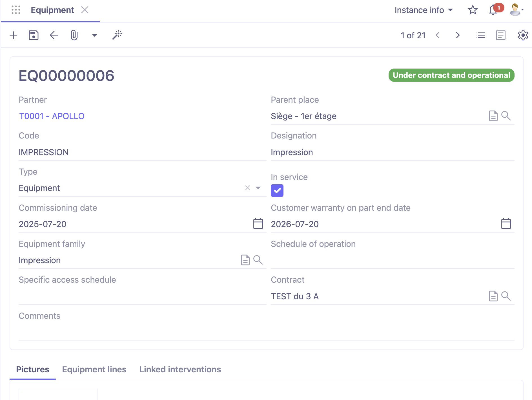This screenshot has width=532, height=400.
Task: Open partner T0001 - APOLLO link
Action: pyautogui.click(x=52, y=116)
